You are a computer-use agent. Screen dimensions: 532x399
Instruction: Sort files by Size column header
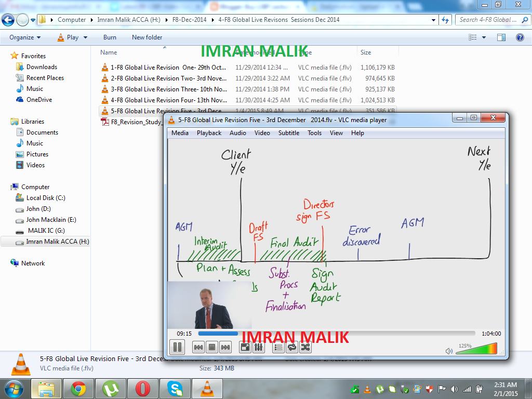(365, 52)
